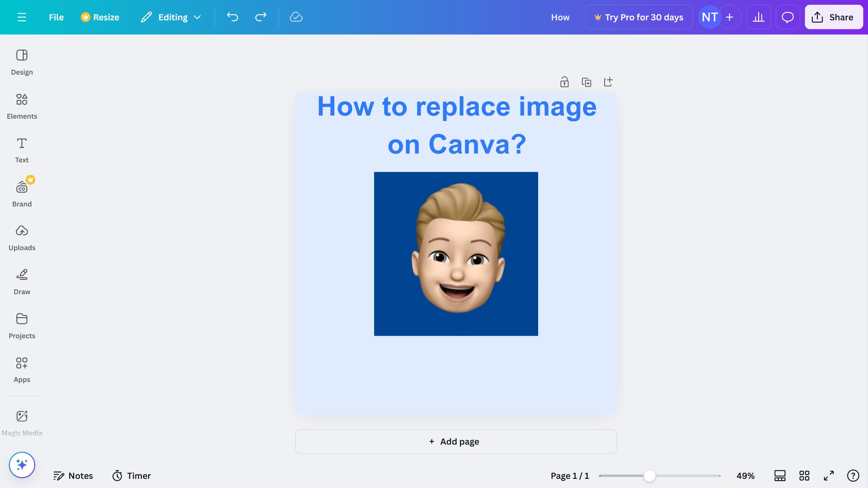Switch to the Design tab
The width and height of the screenshot is (868, 488).
22,62
